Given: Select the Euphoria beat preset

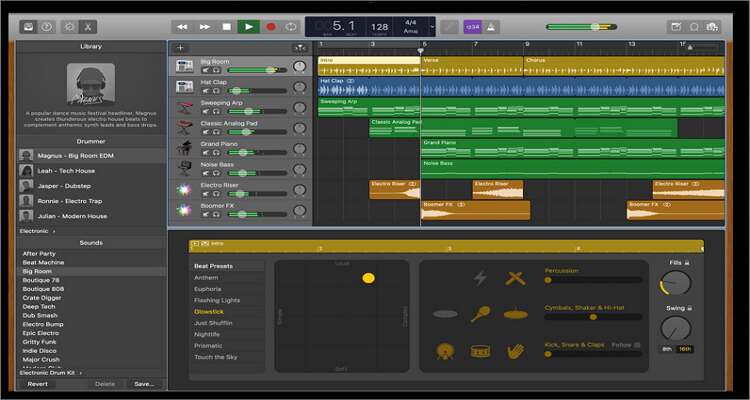Looking at the screenshot, I should (208, 289).
